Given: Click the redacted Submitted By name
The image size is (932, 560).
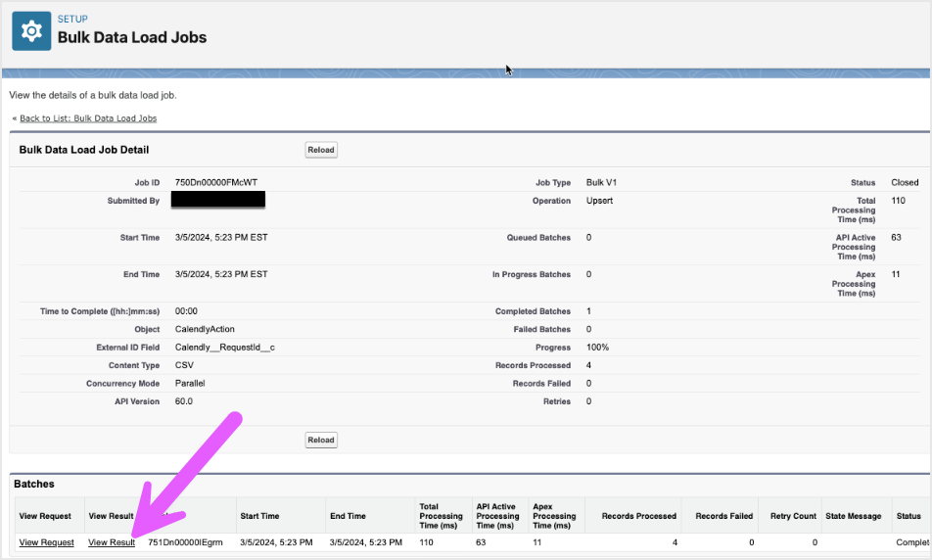Looking at the screenshot, I should coord(217,200).
